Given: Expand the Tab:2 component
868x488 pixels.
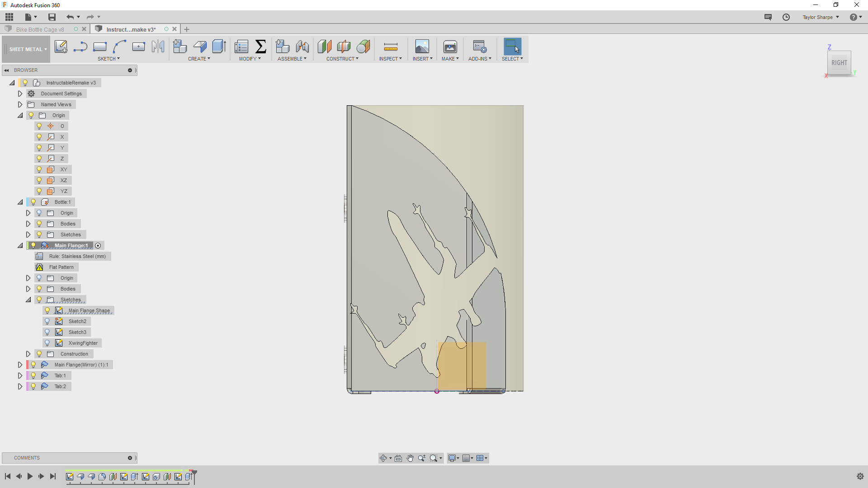Looking at the screenshot, I should [20, 386].
